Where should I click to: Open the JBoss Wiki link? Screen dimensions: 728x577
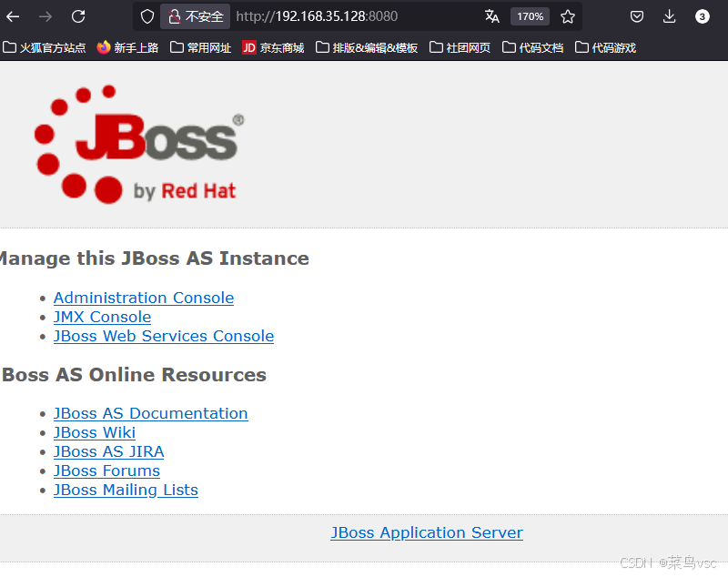click(95, 432)
